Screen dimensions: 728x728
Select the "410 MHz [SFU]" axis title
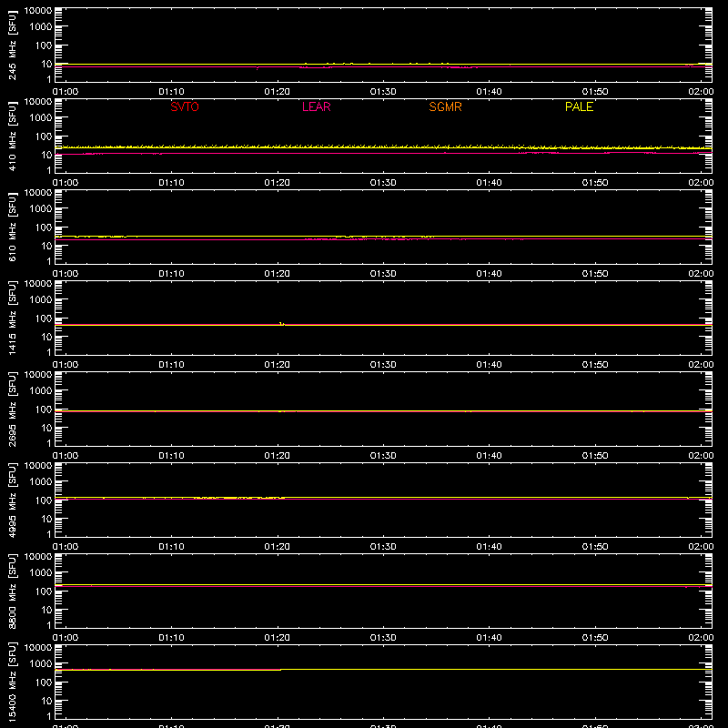click(12, 136)
